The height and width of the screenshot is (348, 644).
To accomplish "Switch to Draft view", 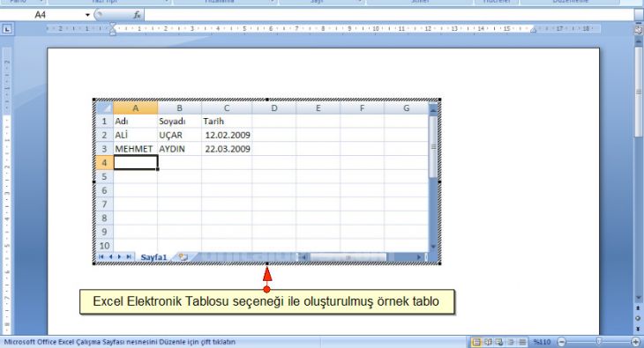I will tap(522, 342).
